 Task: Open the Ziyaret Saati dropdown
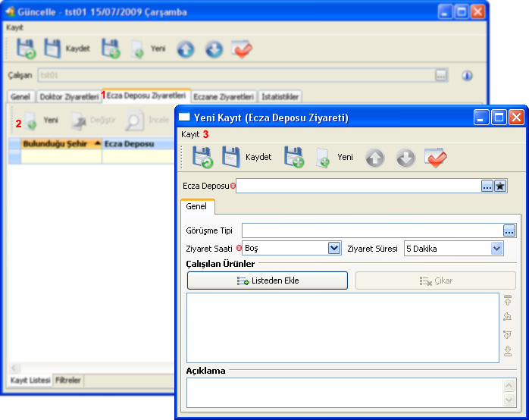point(334,248)
